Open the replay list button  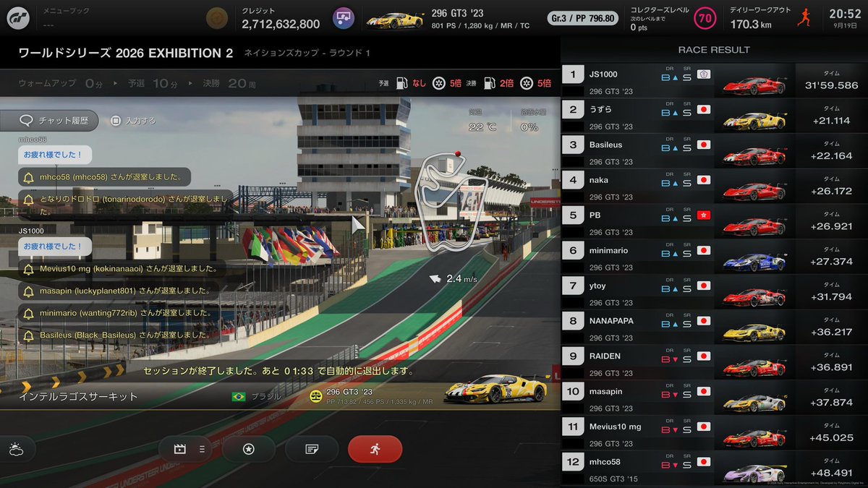point(187,449)
